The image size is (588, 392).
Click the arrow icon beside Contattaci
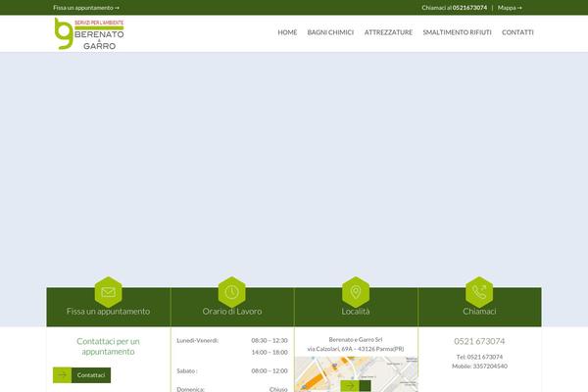click(63, 375)
